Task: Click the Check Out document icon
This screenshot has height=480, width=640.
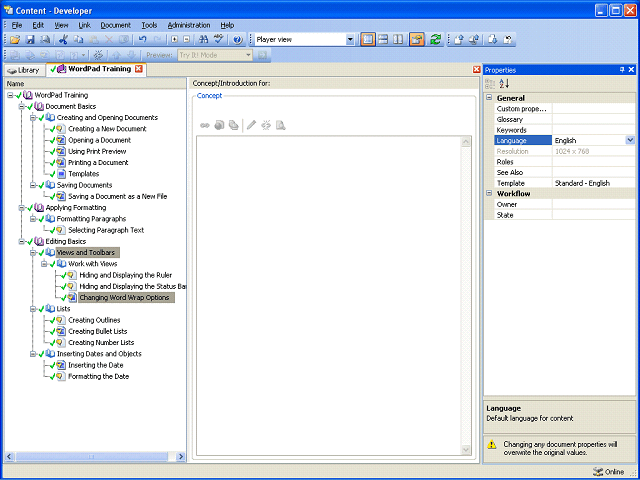Action: pos(492,40)
